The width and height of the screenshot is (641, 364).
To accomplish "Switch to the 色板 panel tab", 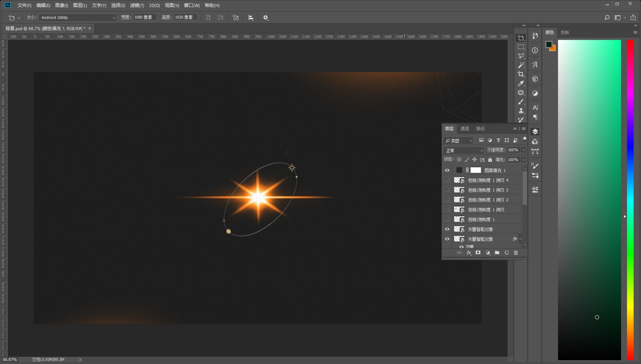I will coord(565,32).
